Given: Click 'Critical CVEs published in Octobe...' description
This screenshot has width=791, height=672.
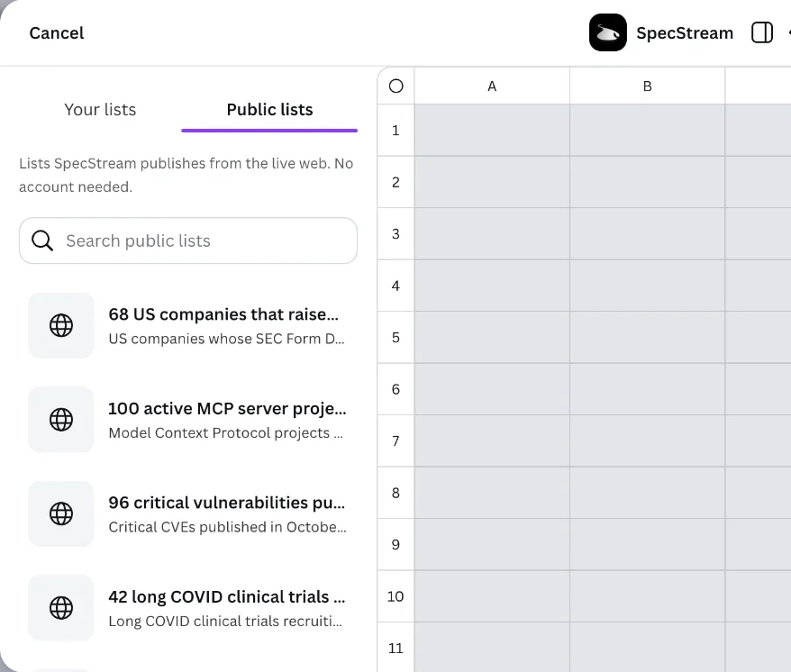Looking at the screenshot, I should 228,527.
